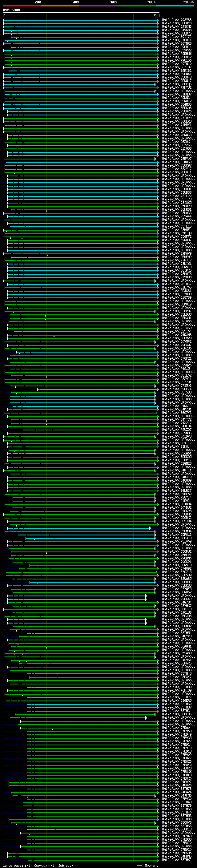
Task: Click hit label UniRef100_Q4RJH8
Action: [x=177, y=335]
